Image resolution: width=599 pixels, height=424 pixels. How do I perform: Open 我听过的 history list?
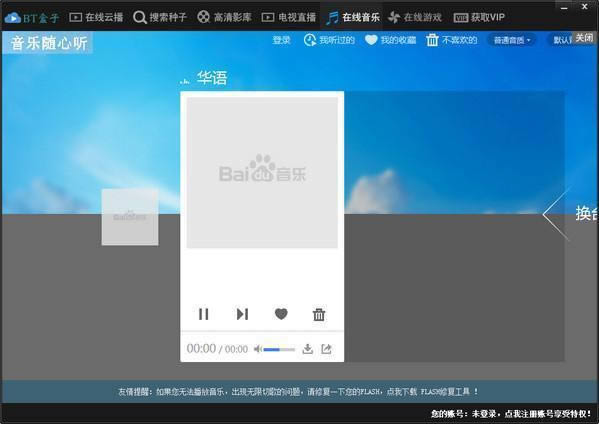[329, 40]
